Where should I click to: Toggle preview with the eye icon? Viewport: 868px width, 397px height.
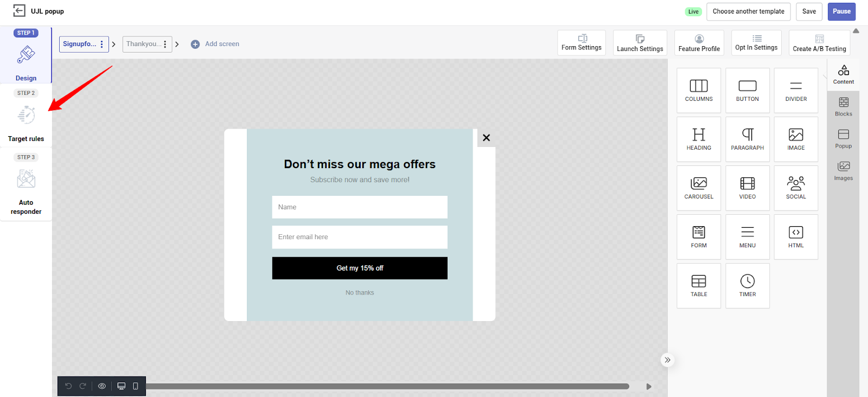(x=102, y=386)
